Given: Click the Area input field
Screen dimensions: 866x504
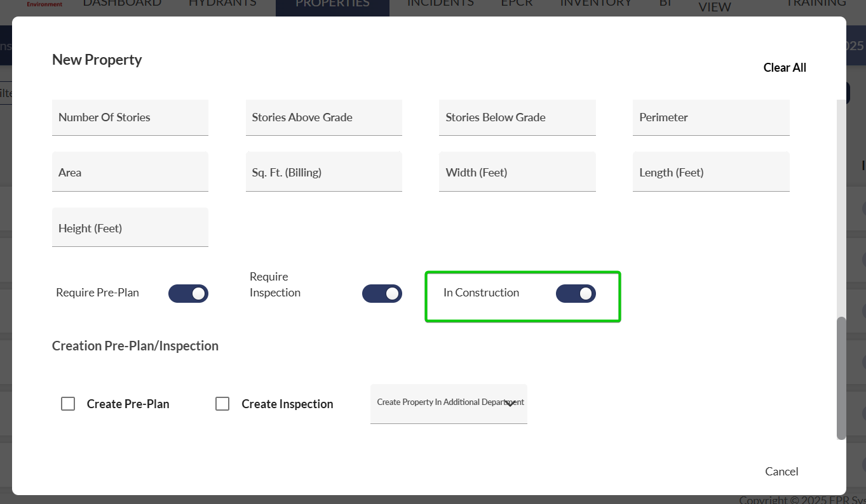Looking at the screenshot, I should [130, 173].
